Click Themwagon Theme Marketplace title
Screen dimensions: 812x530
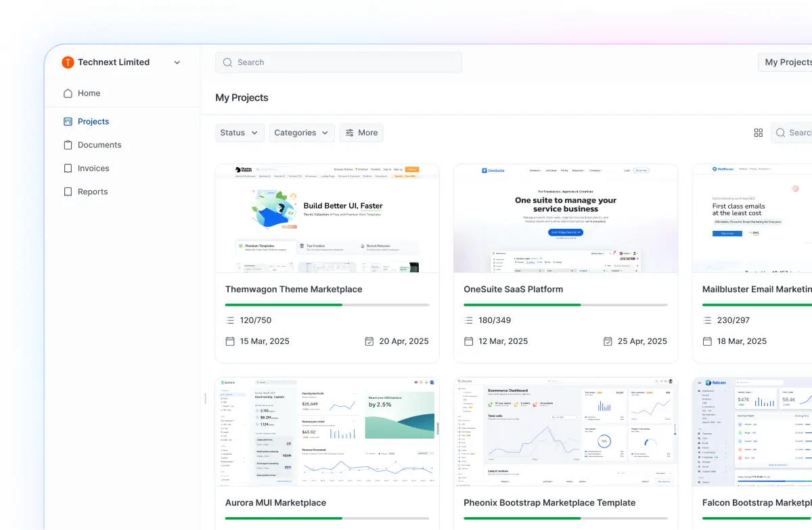coord(294,289)
